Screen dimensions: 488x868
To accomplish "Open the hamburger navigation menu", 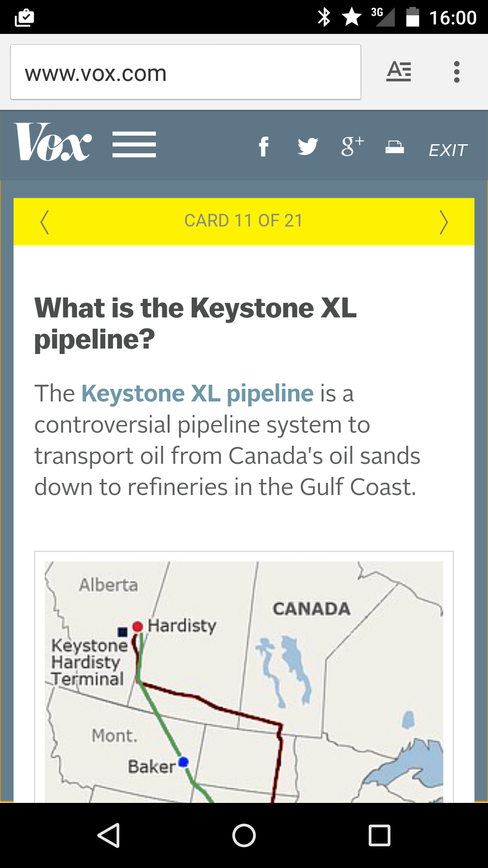I will pos(134,145).
